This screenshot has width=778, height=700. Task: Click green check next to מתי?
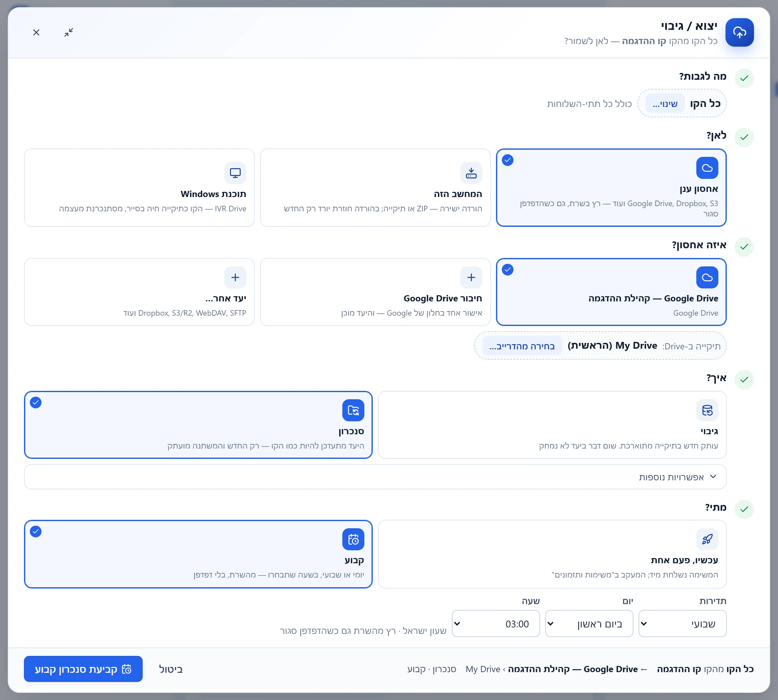point(744,509)
